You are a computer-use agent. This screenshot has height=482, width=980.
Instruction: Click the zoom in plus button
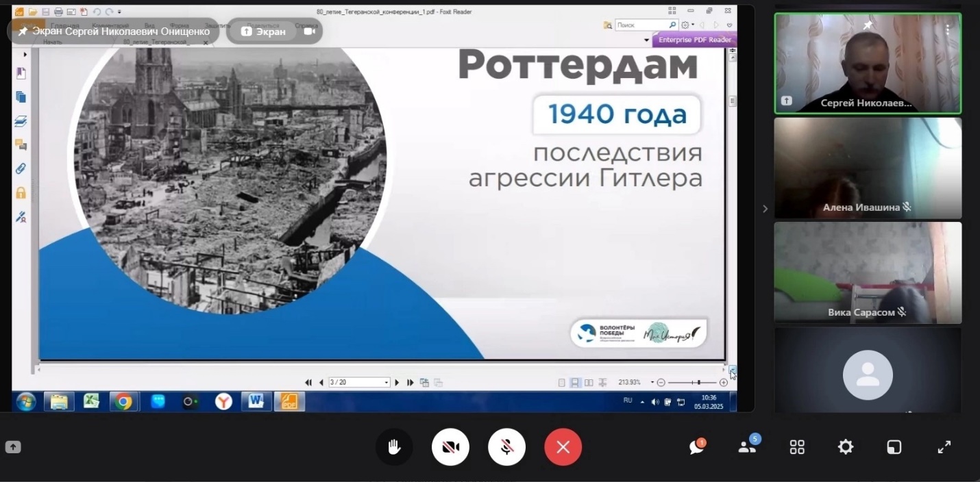point(724,383)
